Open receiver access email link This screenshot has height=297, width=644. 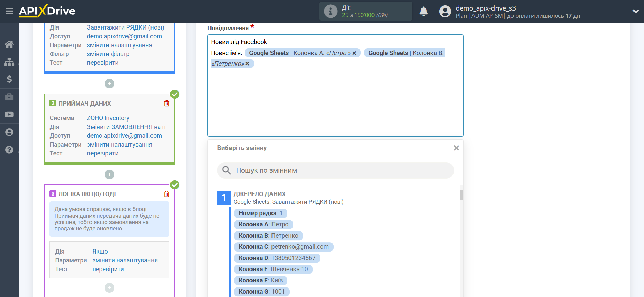pos(124,136)
